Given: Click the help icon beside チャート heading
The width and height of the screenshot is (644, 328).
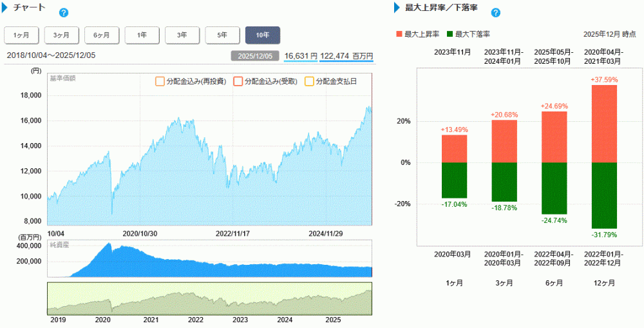Looking at the screenshot, I should pos(63,13).
